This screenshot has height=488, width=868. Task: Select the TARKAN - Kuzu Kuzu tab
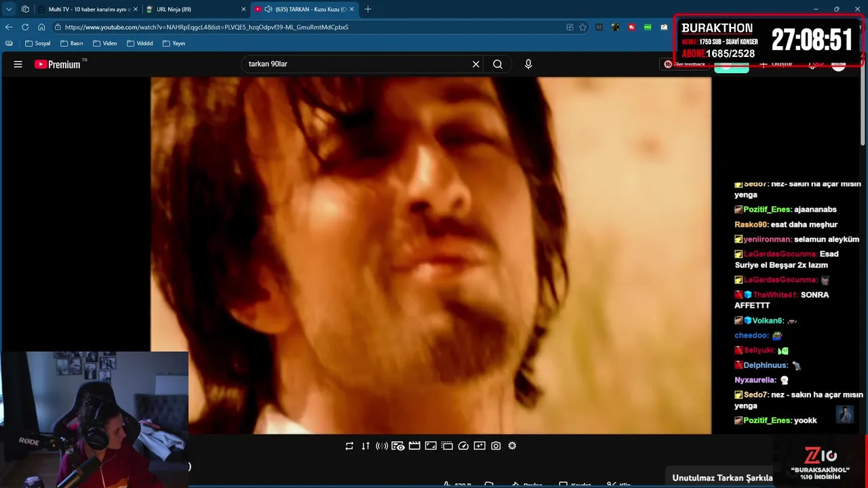pyautogui.click(x=304, y=9)
